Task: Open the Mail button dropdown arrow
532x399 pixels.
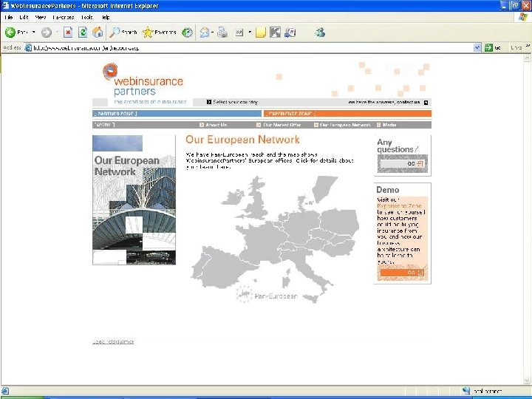Action: pyautogui.click(x=212, y=33)
